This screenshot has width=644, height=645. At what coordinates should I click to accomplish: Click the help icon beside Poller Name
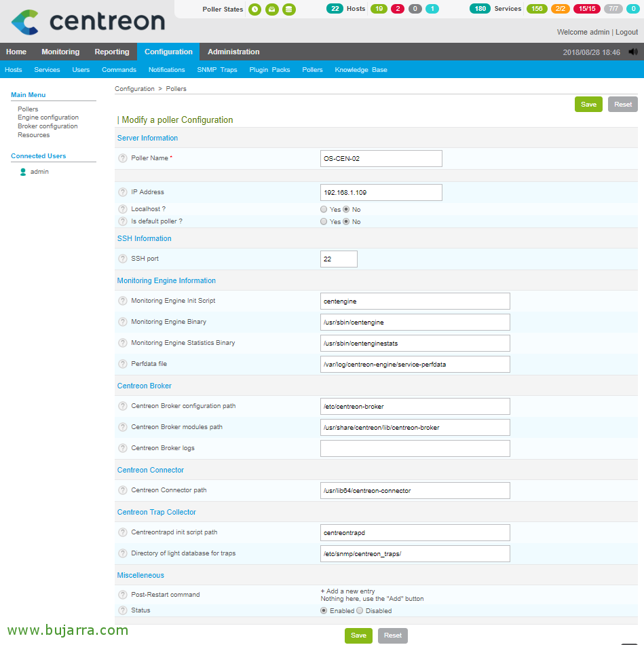click(x=123, y=158)
